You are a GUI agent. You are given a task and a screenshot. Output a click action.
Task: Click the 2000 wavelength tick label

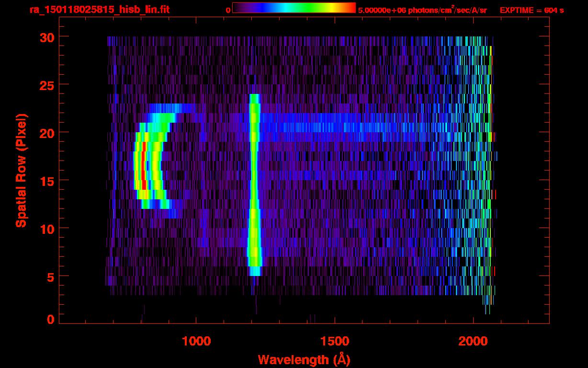pos(473,341)
